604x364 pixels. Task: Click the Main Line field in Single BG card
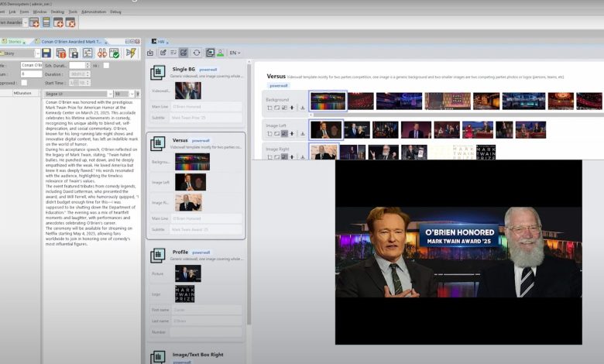(205, 107)
